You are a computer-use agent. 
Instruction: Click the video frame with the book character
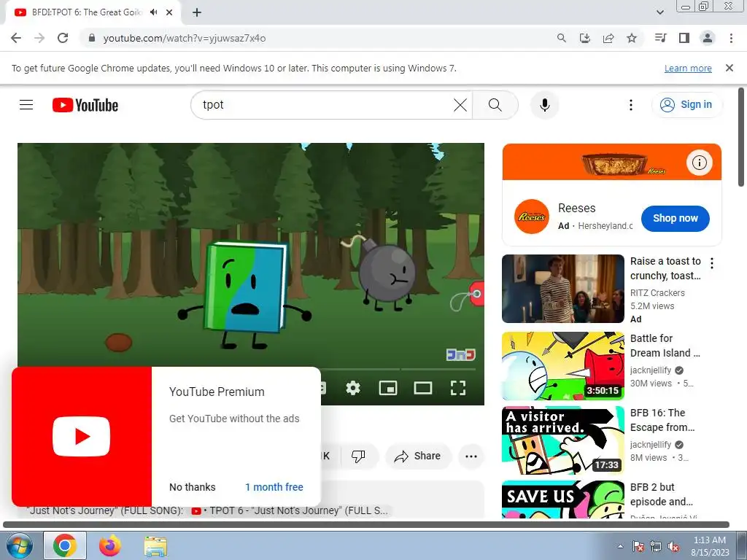pyautogui.click(x=251, y=254)
